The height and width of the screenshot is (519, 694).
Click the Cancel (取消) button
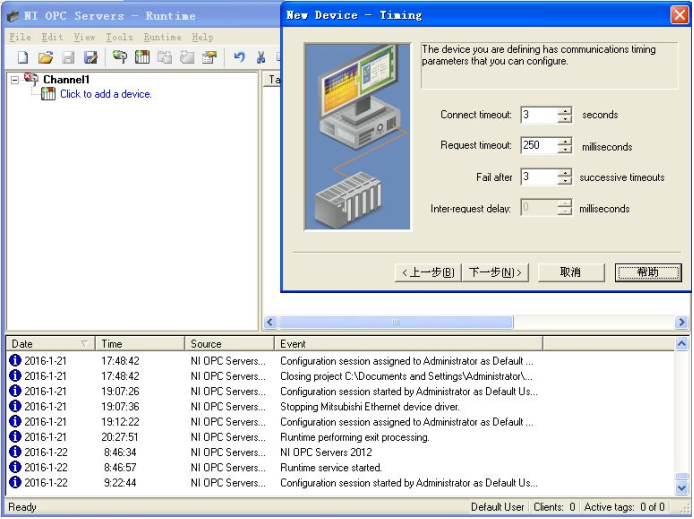coord(571,272)
